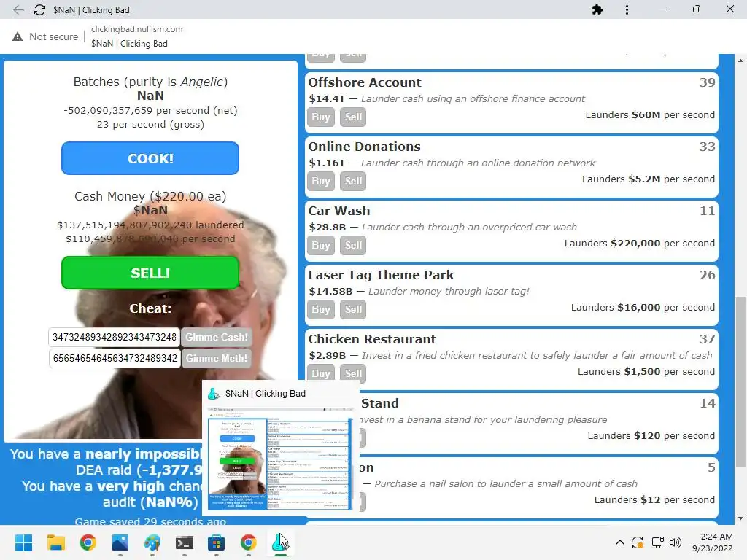Click the Launders $1,500 per second text

coord(646,371)
